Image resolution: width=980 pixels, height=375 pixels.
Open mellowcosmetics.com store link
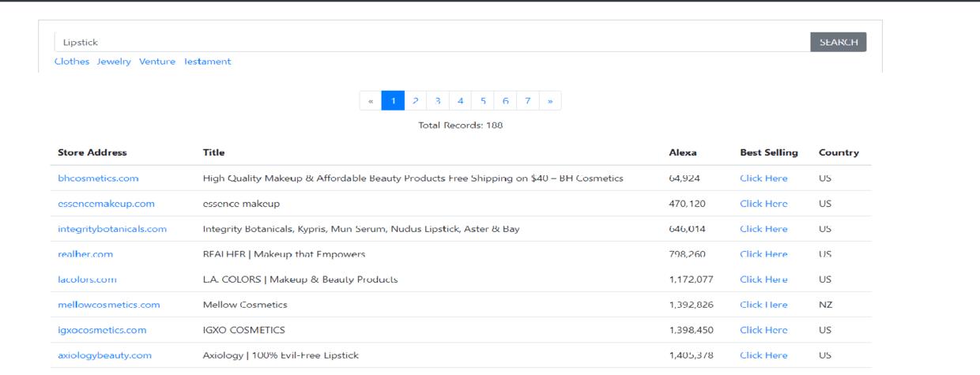point(109,305)
